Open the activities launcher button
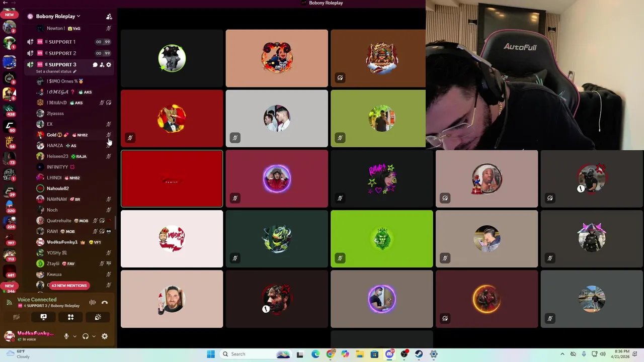The height and width of the screenshot is (362, 644). pyautogui.click(x=70, y=317)
